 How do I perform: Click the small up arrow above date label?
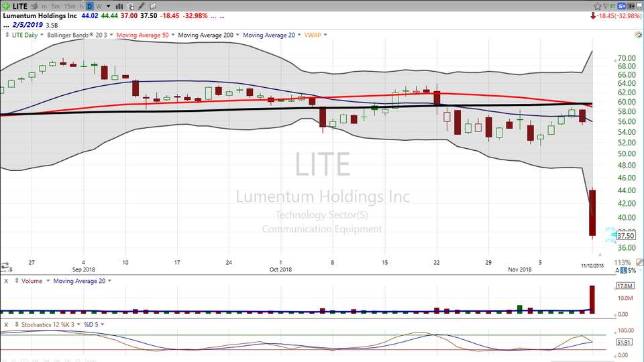[600, 255]
